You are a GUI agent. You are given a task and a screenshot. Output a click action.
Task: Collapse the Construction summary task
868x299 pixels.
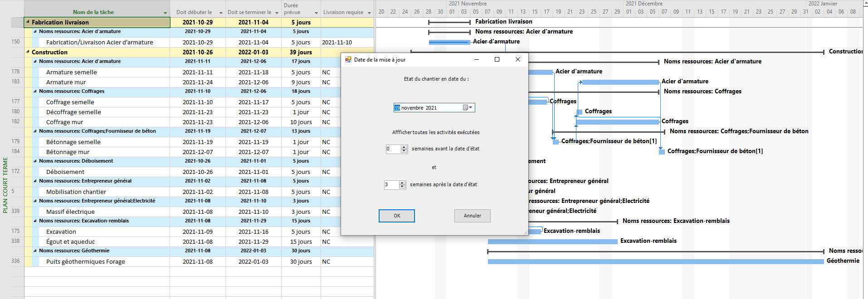(x=28, y=52)
